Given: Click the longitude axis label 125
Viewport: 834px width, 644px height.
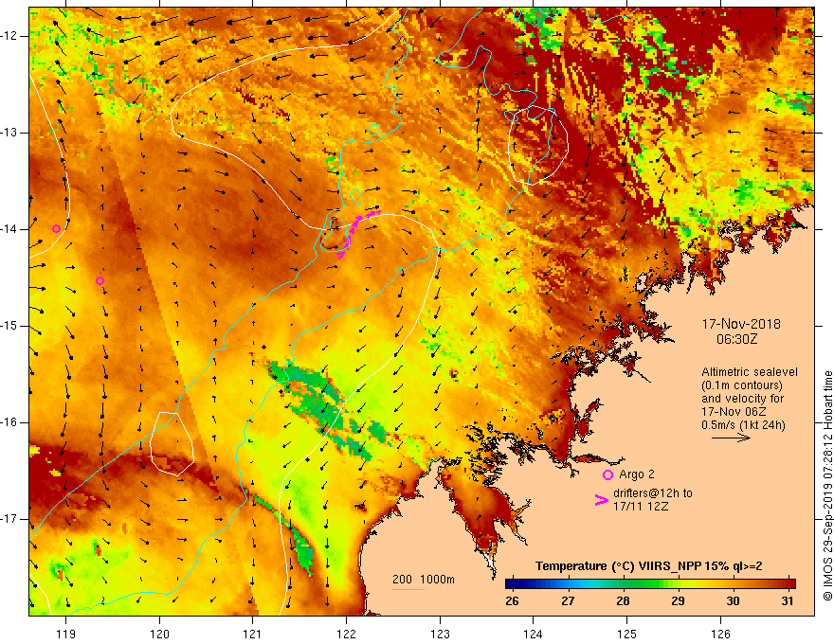Looking at the screenshot, I should point(626,634).
